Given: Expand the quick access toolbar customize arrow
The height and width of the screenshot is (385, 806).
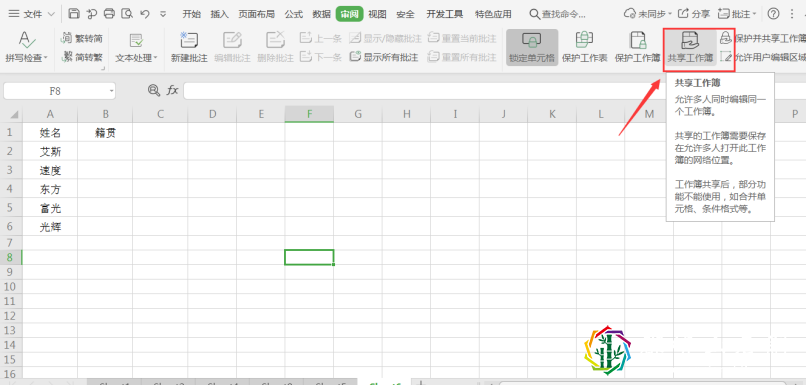Looking at the screenshot, I should point(163,14).
